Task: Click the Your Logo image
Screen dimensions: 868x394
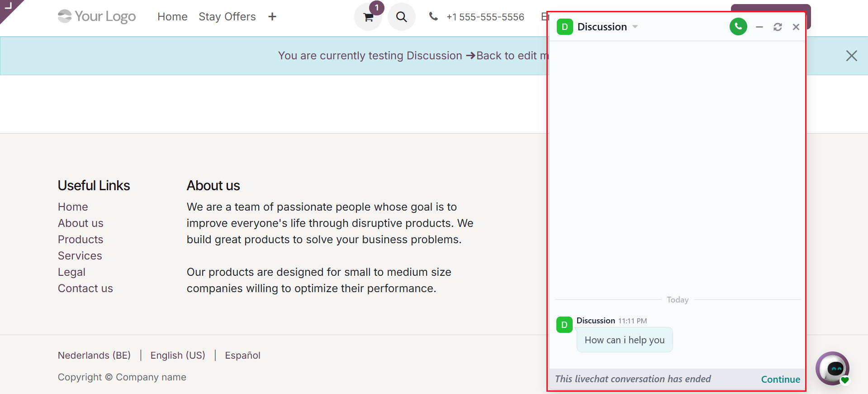Action: [x=97, y=17]
